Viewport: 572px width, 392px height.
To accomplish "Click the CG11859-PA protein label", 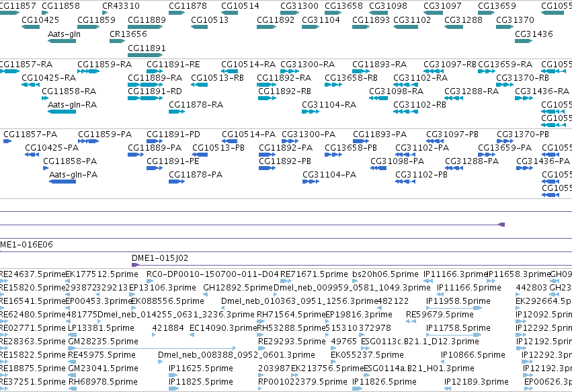I will point(105,134).
